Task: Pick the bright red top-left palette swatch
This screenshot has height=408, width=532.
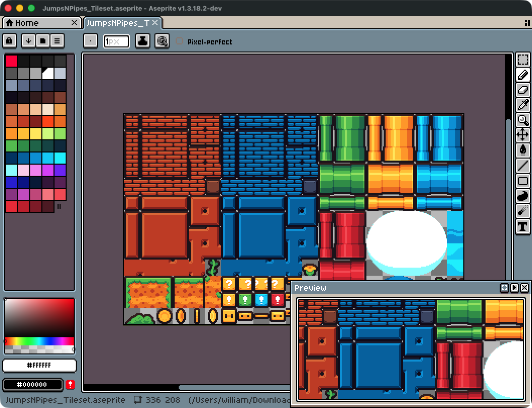Action: [x=12, y=61]
